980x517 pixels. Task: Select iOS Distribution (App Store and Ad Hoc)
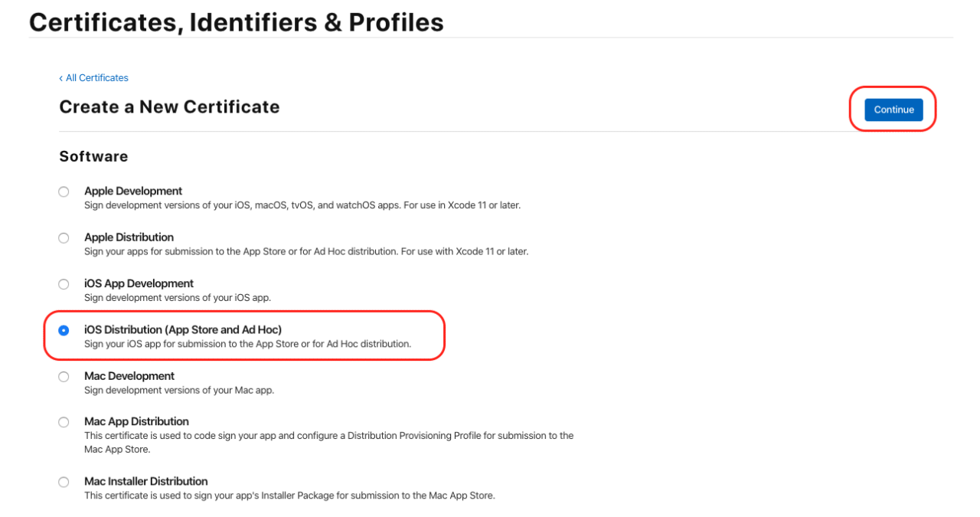coord(64,330)
